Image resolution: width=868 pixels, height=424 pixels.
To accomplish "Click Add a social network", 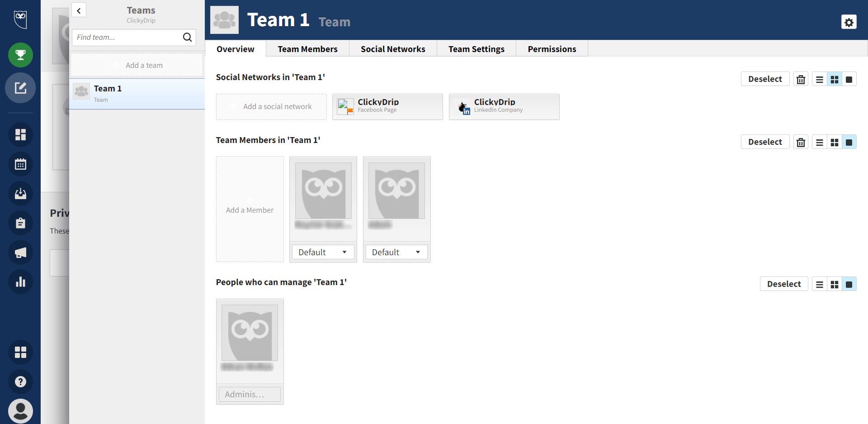I will [271, 107].
